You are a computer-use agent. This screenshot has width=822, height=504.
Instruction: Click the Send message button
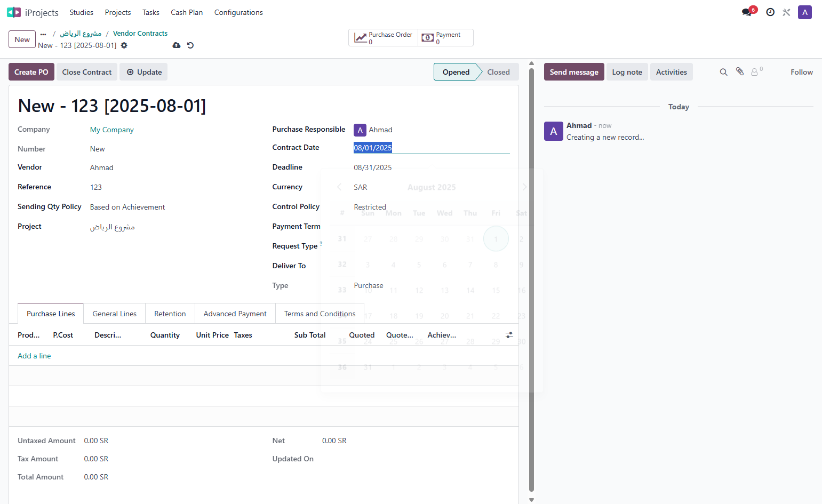click(x=574, y=72)
